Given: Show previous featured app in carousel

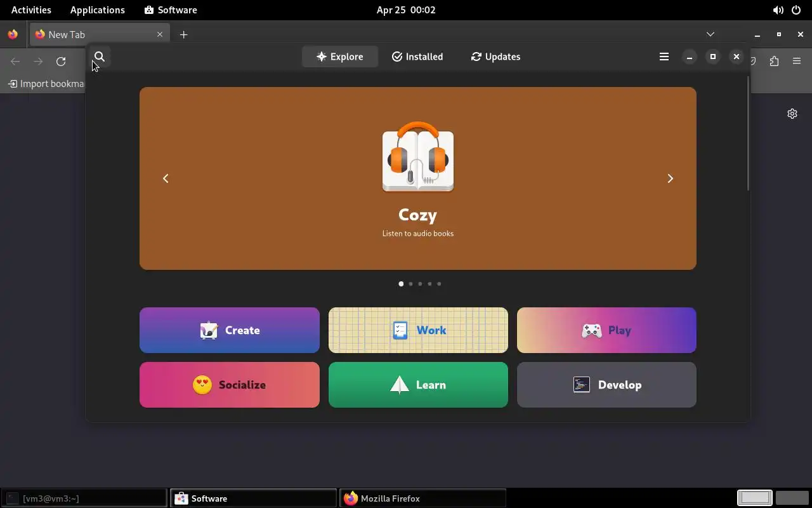Looking at the screenshot, I should tap(166, 178).
